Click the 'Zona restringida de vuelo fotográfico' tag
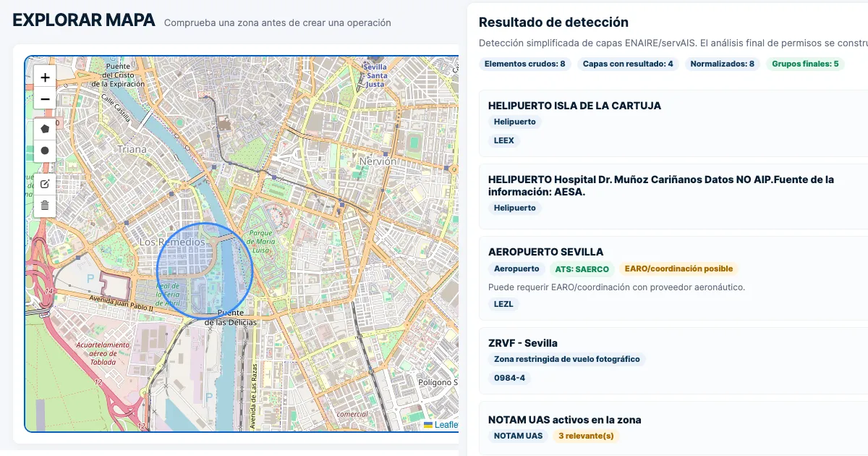 (x=566, y=359)
